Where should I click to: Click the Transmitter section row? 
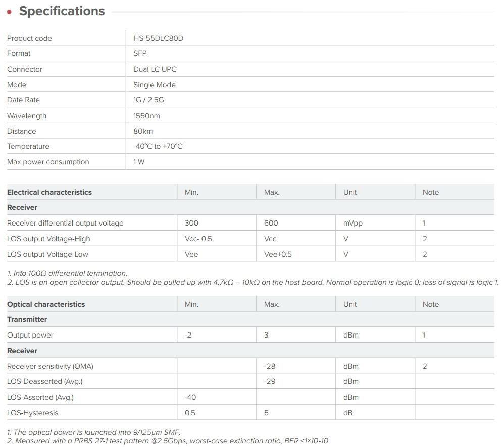point(250,319)
